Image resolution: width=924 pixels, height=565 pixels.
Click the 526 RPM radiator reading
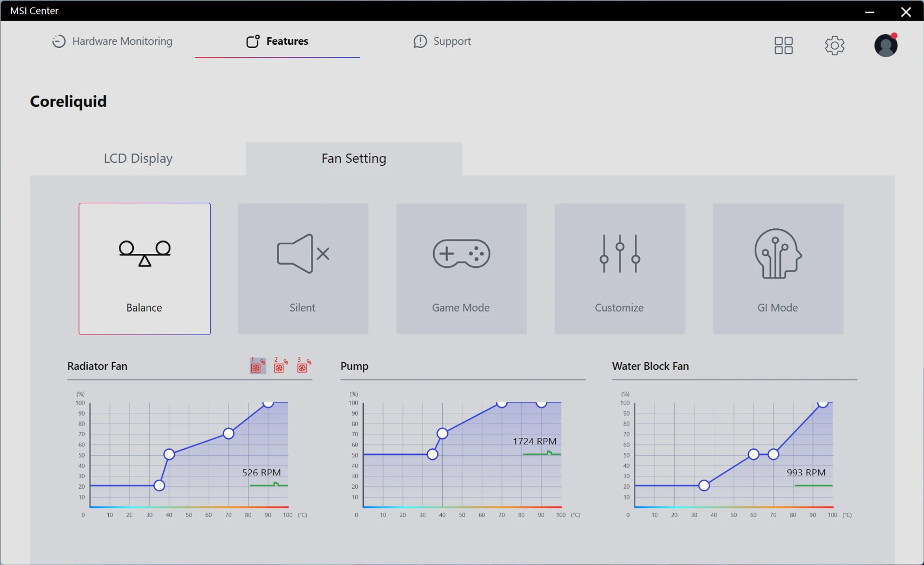click(261, 473)
